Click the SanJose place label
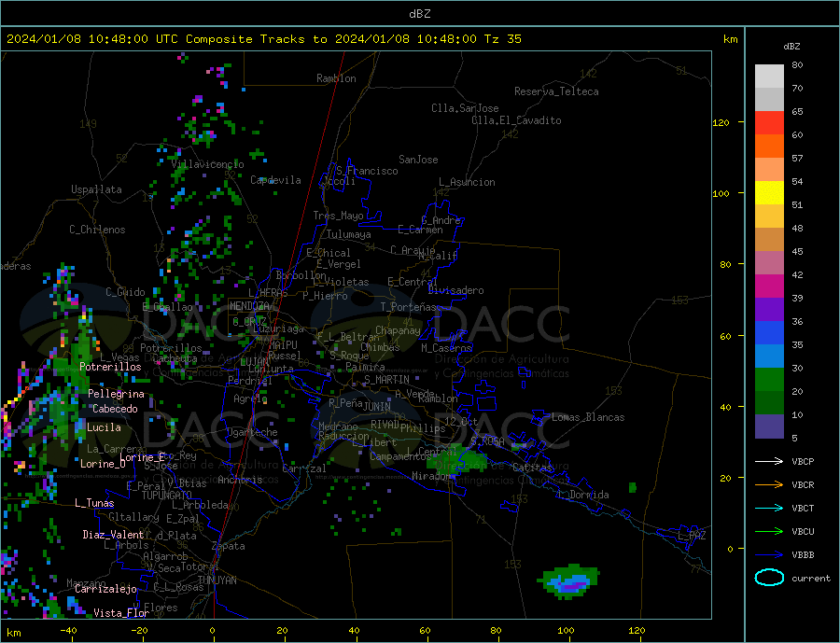This screenshot has height=643, width=840. pyautogui.click(x=418, y=160)
